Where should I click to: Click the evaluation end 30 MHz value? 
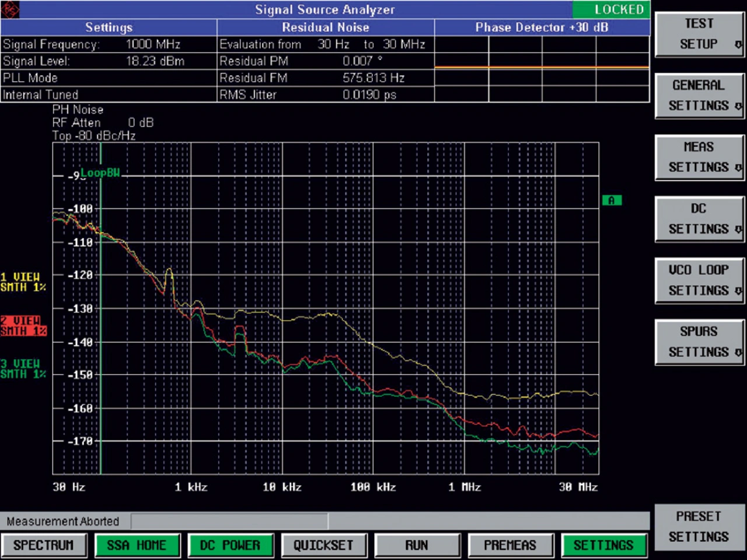coord(404,44)
